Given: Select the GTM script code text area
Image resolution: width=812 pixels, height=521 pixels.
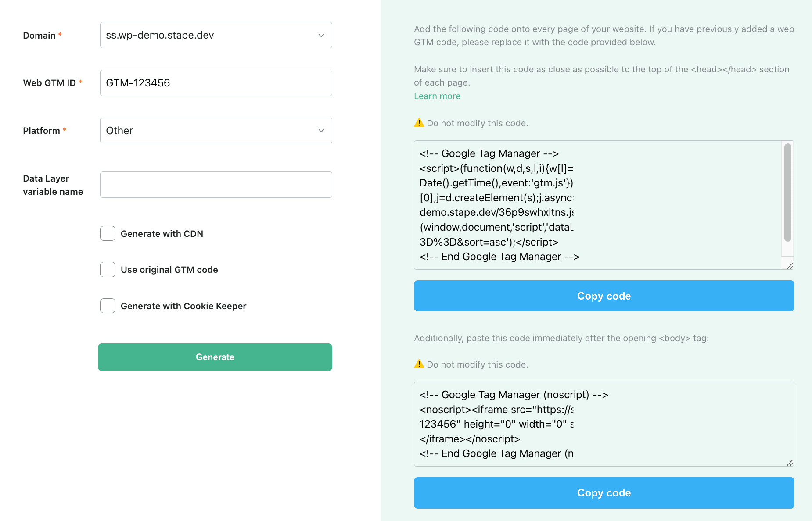Looking at the screenshot, I should pos(571,205).
